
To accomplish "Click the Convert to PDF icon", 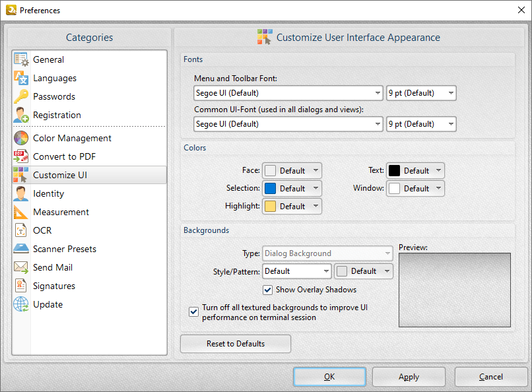I will 22,156.
